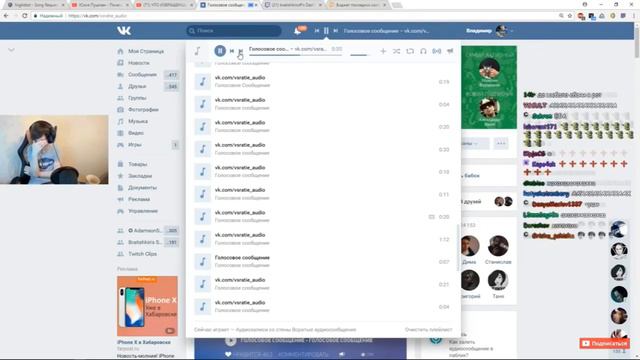
Task: Go back in the browser
Action: (x=6, y=16)
